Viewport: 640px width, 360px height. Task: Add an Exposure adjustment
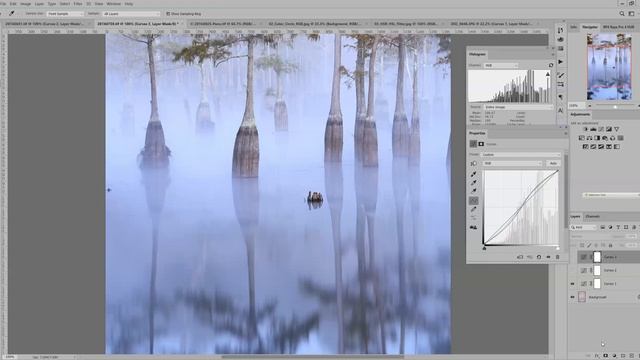point(609,129)
